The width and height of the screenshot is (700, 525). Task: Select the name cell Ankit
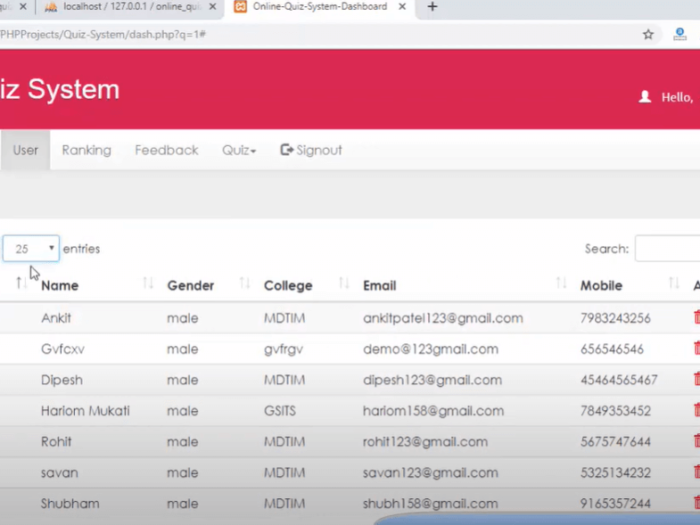pyautogui.click(x=56, y=318)
